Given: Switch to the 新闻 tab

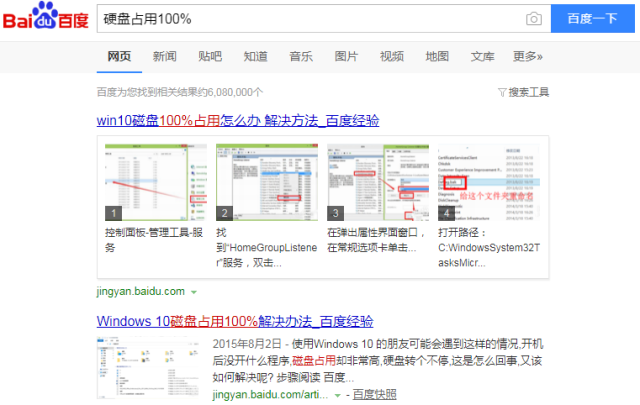Looking at the screenshot, I should click(x=164, y=56).
